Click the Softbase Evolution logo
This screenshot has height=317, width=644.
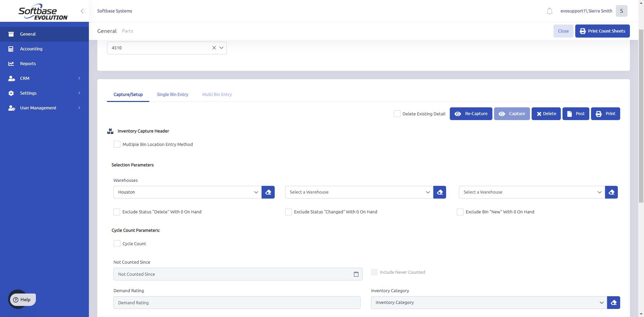43,12
